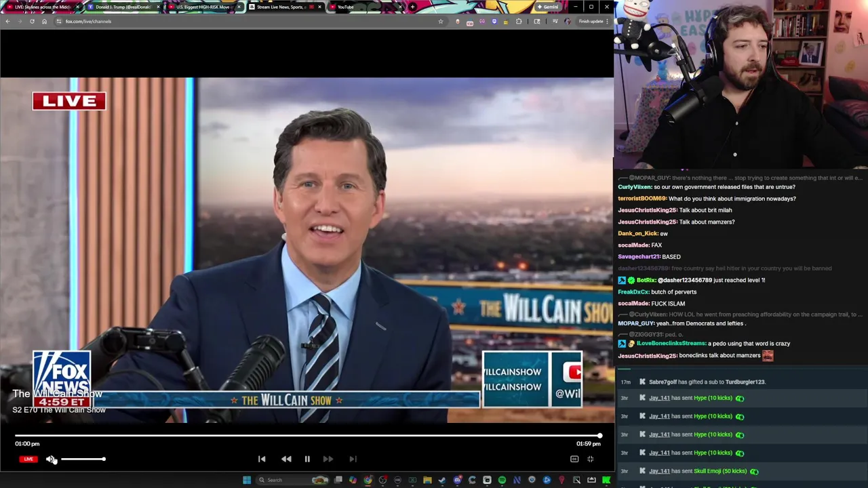Open Task View on the taskbar
868x488 pixels.
coord(338,480)
